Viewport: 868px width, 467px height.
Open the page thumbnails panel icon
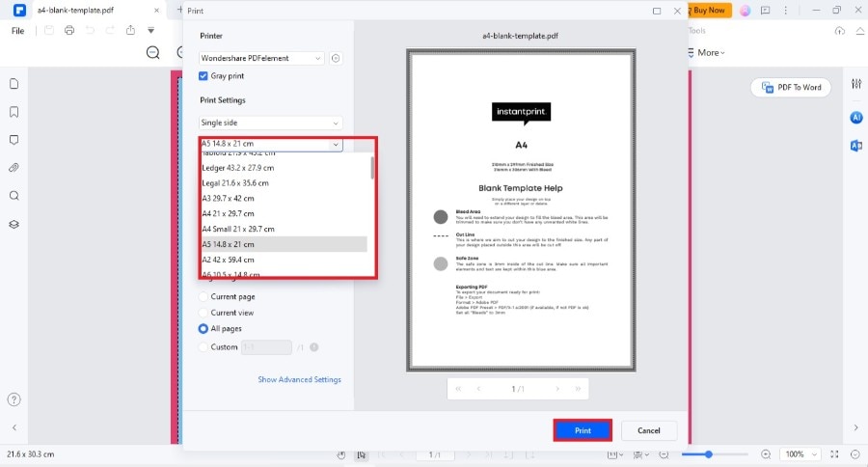point(14,84)
